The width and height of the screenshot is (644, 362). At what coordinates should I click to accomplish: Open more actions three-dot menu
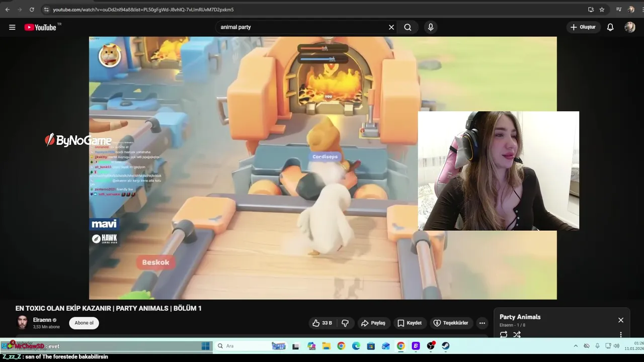(x=482, y=323)
